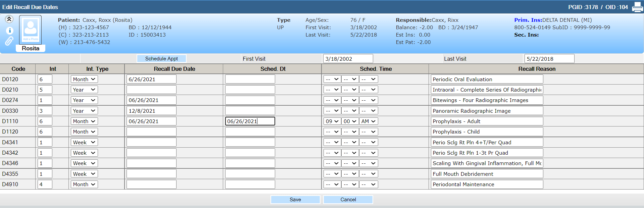Open the D0120 interval type dropdown

(x=84, y=79)
